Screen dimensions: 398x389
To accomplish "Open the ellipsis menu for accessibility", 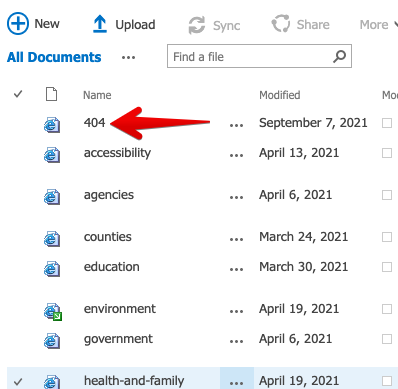I will click(236, 156).
